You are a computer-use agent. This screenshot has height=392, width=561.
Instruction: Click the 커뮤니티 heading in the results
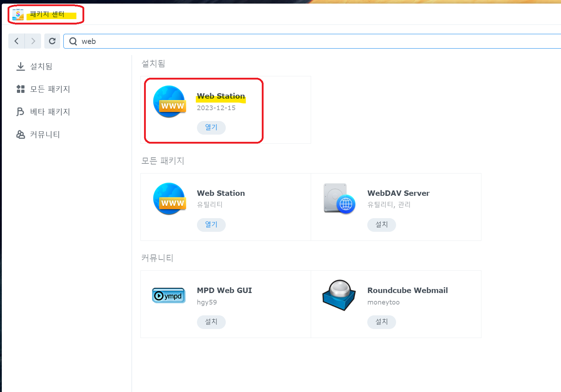click(157, 258)
